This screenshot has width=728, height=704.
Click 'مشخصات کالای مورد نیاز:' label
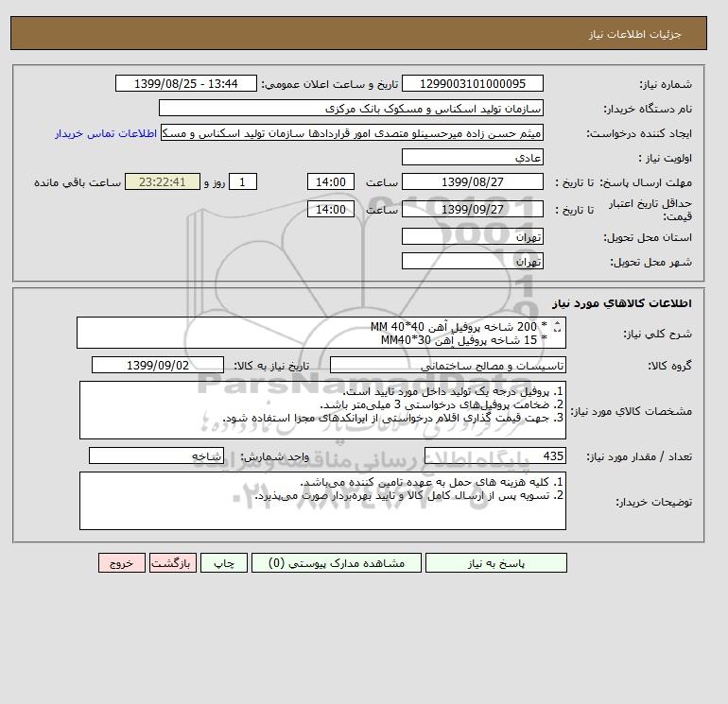click(631, 411)
